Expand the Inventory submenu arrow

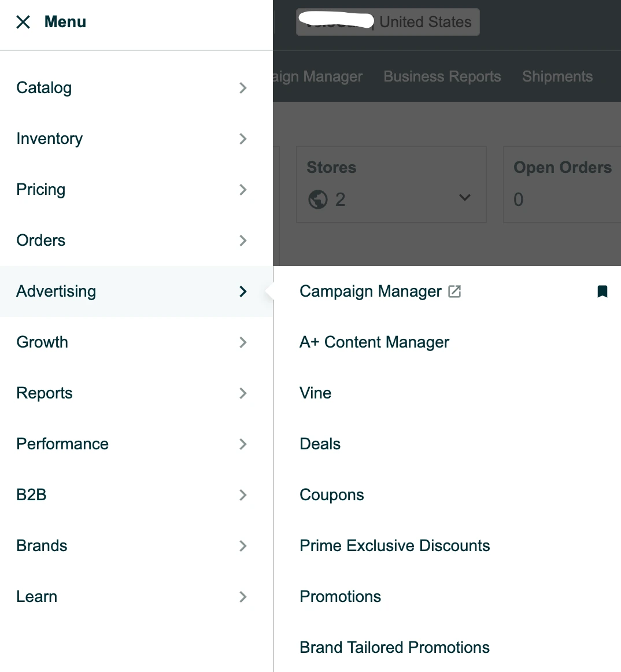point(243,139)
